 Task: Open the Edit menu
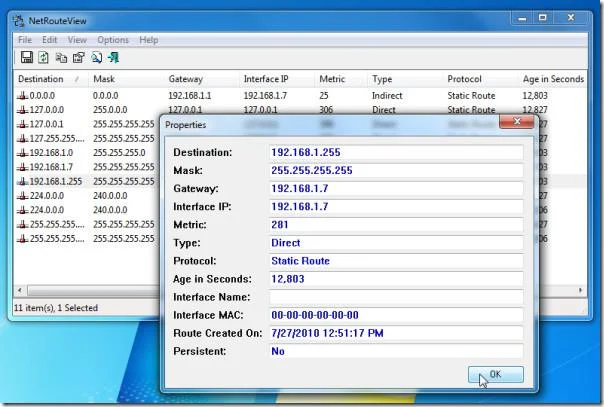(49, 40)
